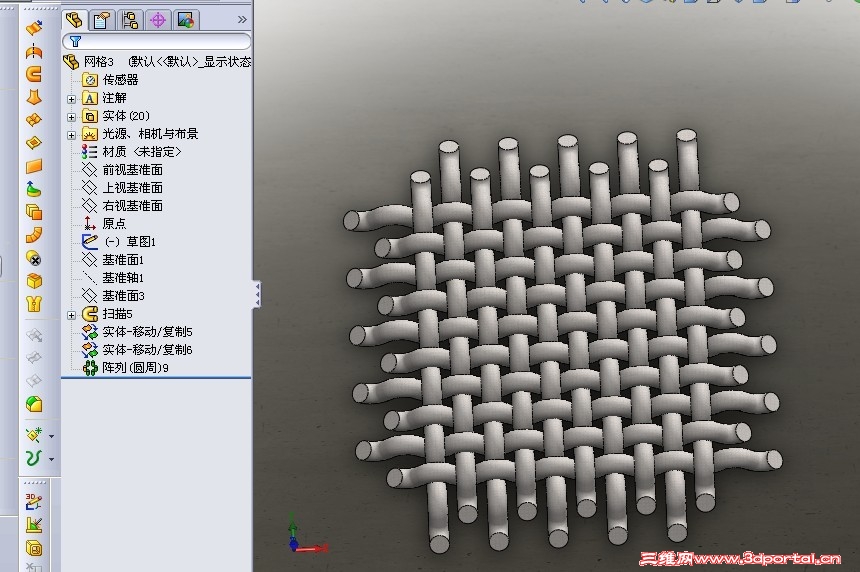860x572 pixels.
Task: Select the 阵列(圆周)9 pattern feature
Action: click(x=125, y=367)
